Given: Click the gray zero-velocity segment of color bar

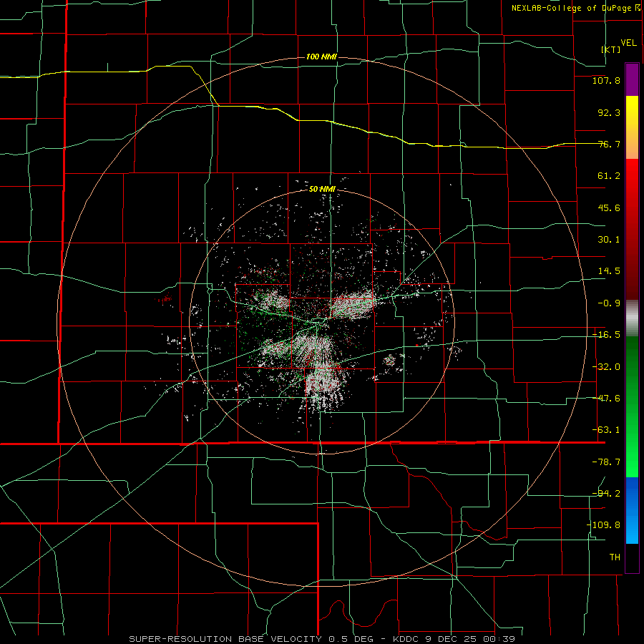Looking at the screenshot, I should tap(632, 318).
